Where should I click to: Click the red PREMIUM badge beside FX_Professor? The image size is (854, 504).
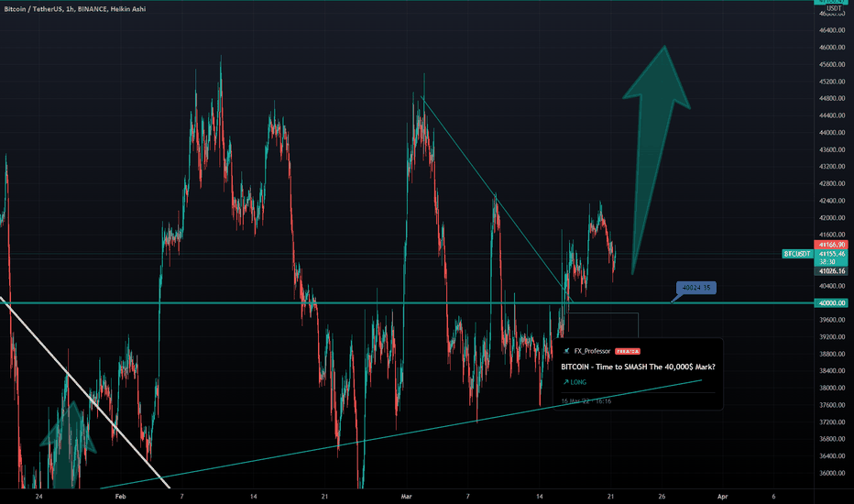(x=628, y=352)
